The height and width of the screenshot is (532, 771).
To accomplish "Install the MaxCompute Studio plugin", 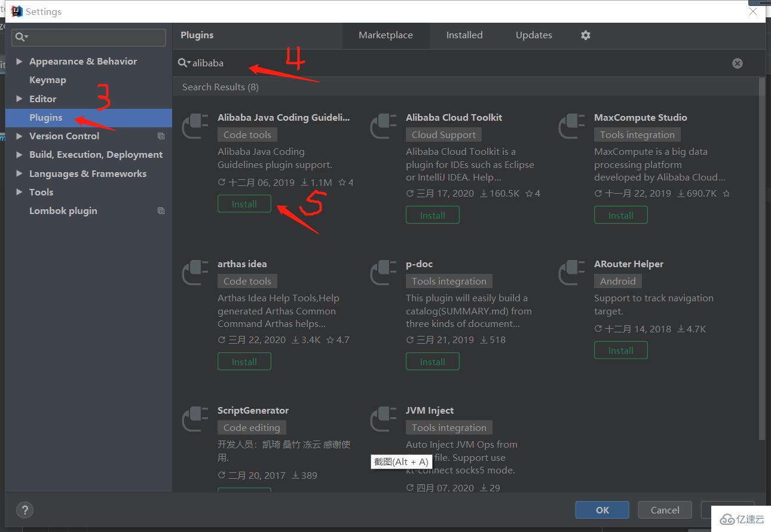I will 621,216.
